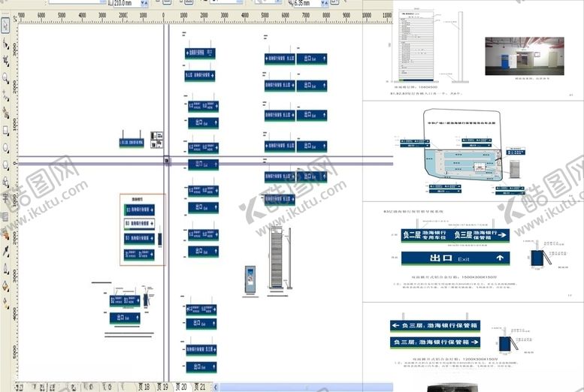Select the Rectangle tool
This screenshot has width=584, height=392.
click(x=5, y=130)
